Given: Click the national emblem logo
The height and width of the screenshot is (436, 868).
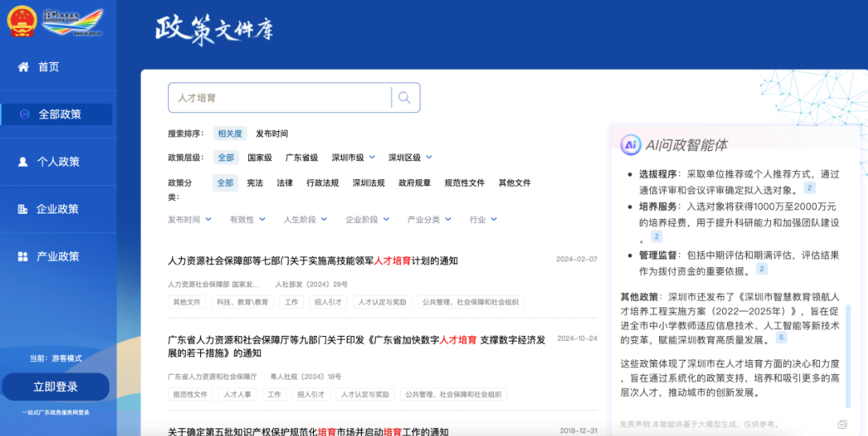Looking at the screenshot, I should [22, 22].
